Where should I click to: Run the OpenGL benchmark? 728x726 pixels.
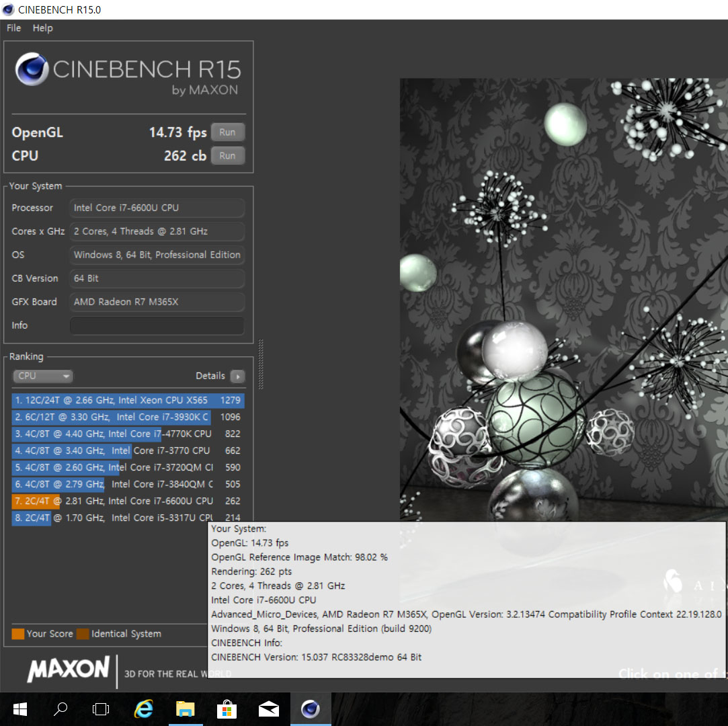tap(227, 132)
